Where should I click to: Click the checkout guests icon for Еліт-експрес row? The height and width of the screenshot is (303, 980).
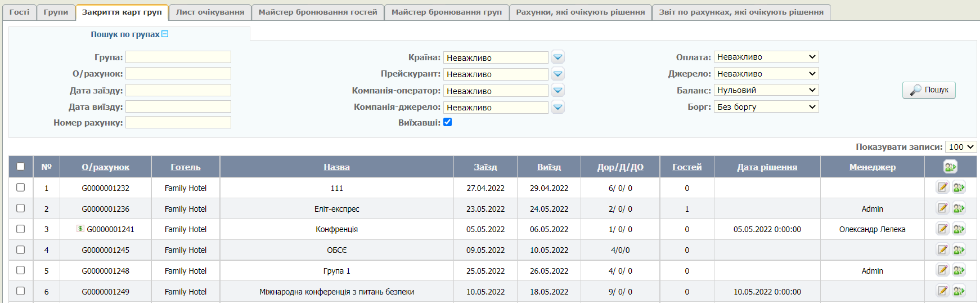coord(959,208)
